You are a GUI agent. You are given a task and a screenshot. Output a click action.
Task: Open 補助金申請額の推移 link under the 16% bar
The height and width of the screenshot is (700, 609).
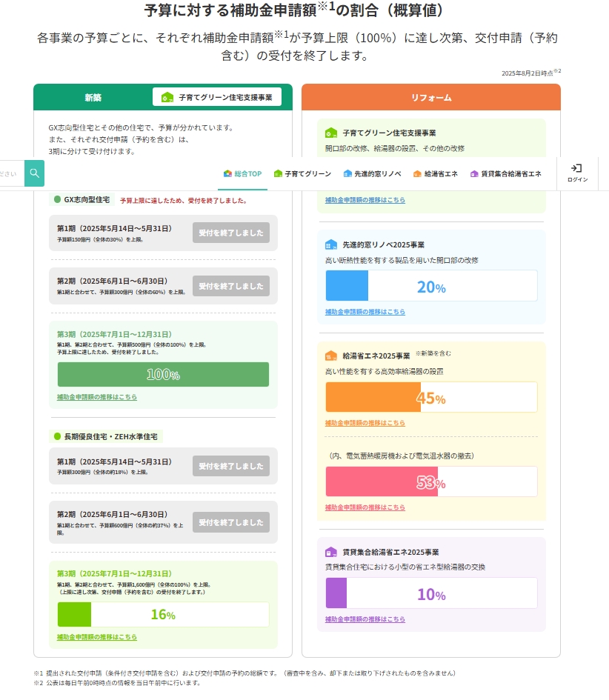[x=97, y=637]
